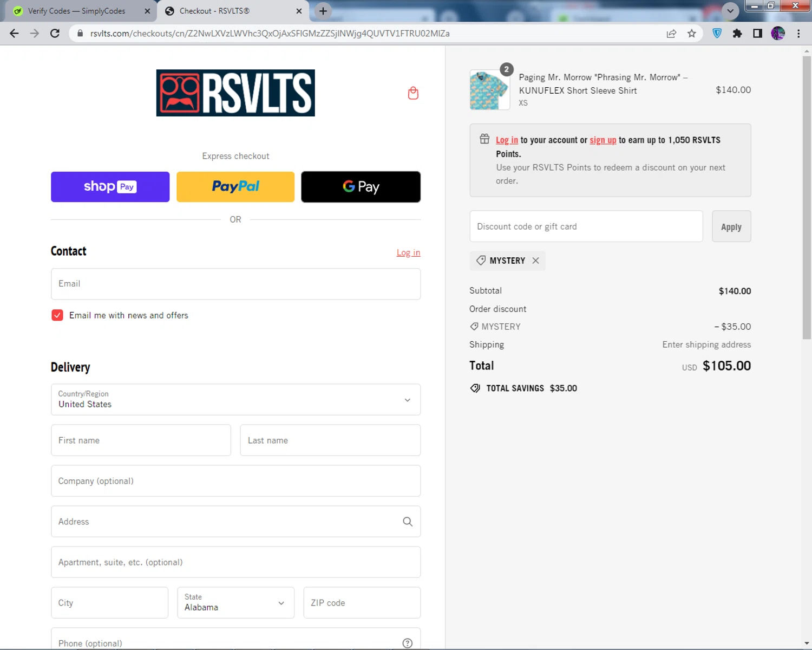
Task: Open the Chrome profile avatar
Action: point(778,34)
